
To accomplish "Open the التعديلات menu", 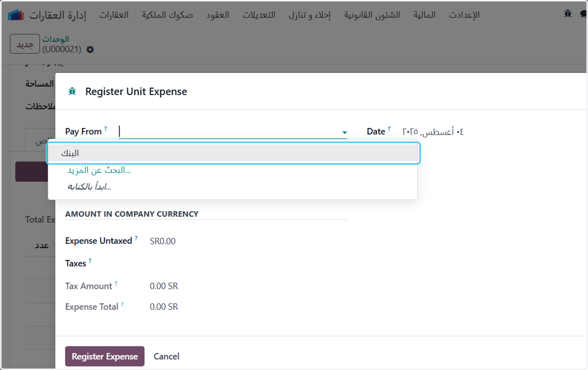I will pyautogui.click(x=259, y=15).
